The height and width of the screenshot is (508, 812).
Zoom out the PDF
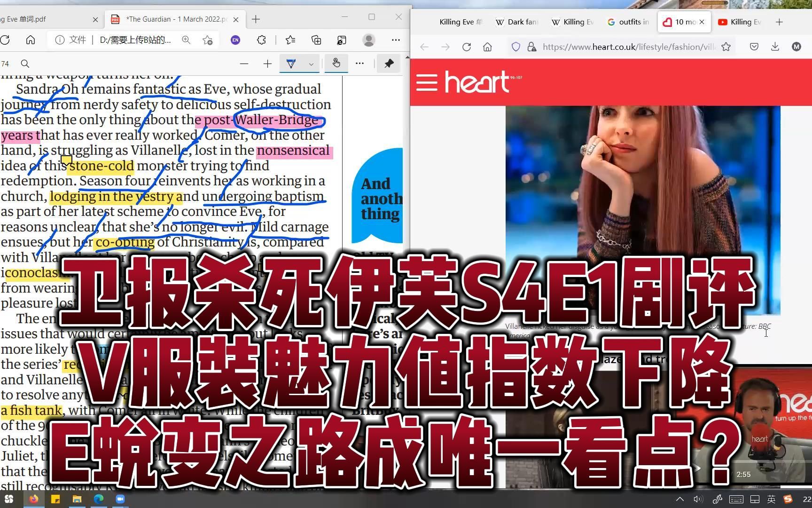click(x=244, y=63)
